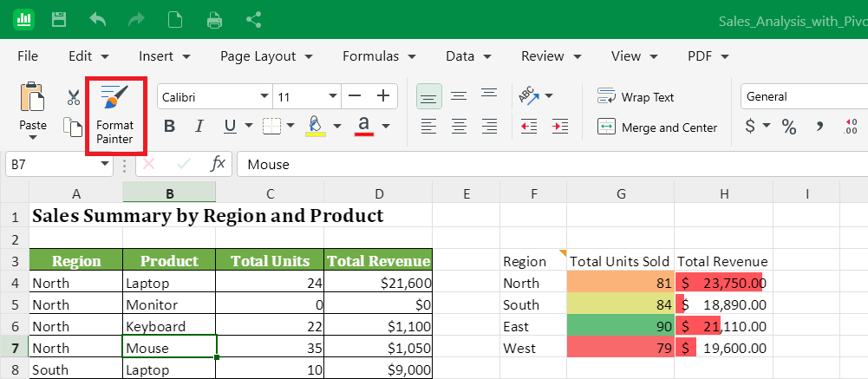Open the Paste options dropdown arrow
The height and width of the screenshot is (379, 868).
[x=33, y=138]
